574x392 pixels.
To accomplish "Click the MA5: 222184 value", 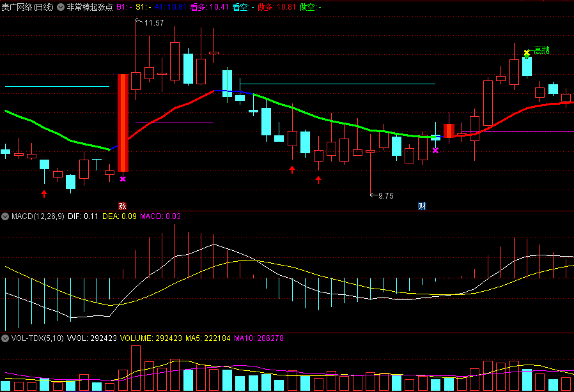I will (x=208, y=338).
